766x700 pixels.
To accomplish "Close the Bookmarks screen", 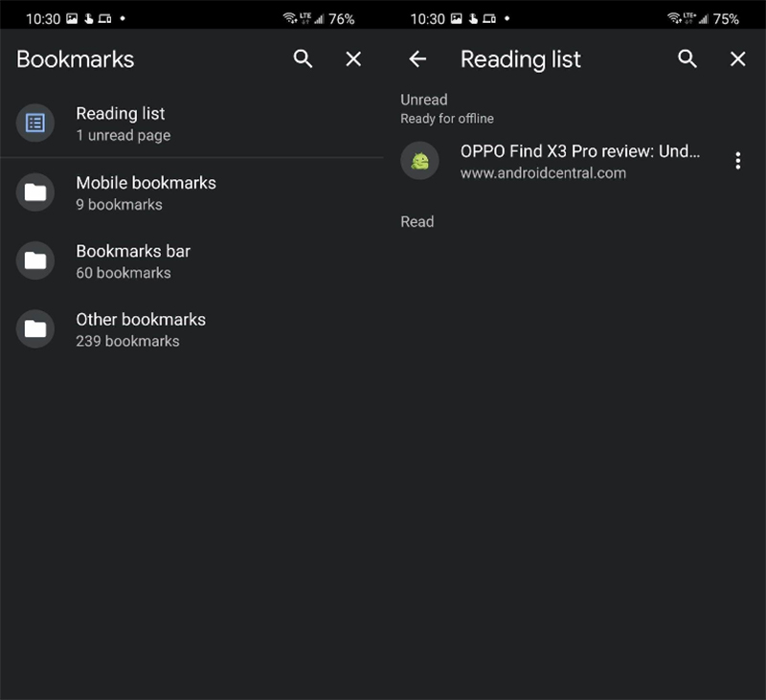I will point(353,59).
